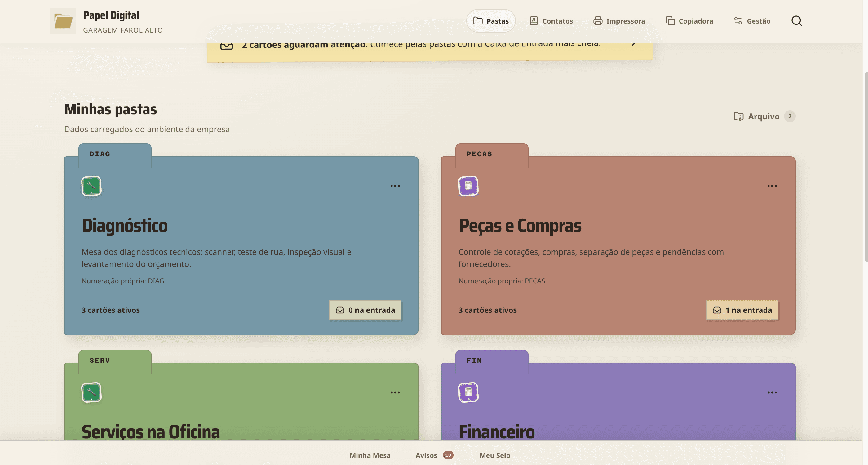The width and height of the screenshot is (868, 465).
Task: Open the search magnifier icon
Action: [x=796, y=21]
